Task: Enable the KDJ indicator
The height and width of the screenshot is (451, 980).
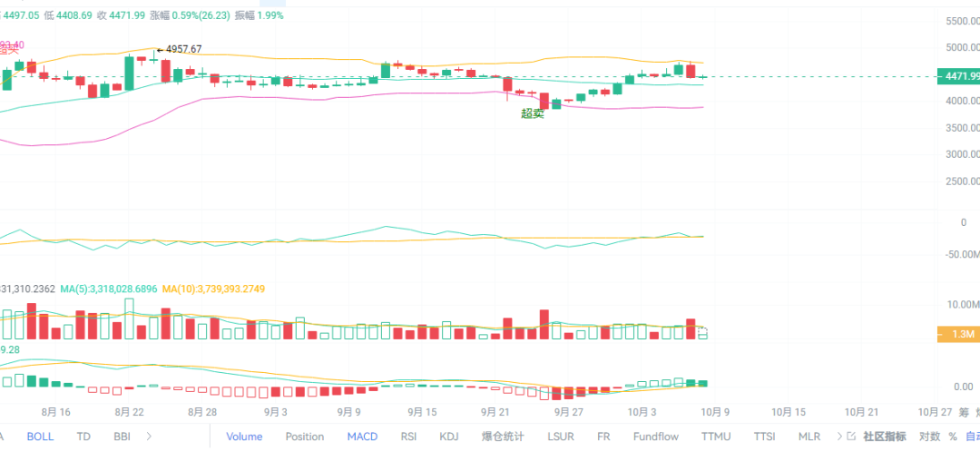Action: click(449, 436)
